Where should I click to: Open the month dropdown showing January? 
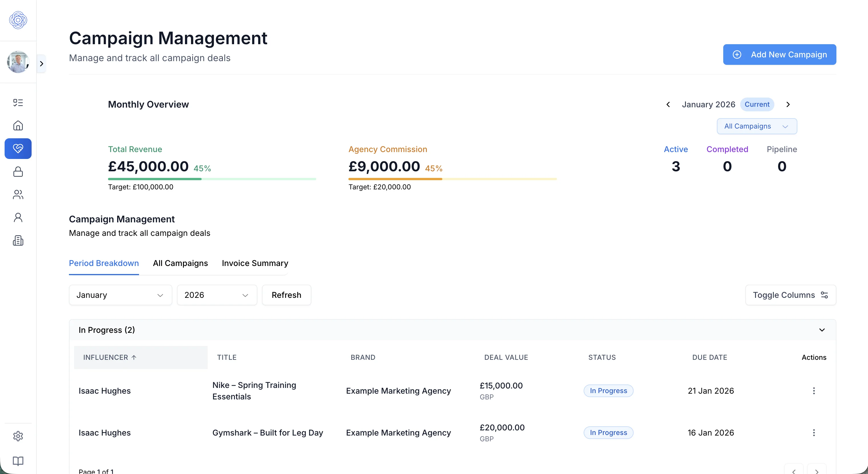[x=120, y=295]
